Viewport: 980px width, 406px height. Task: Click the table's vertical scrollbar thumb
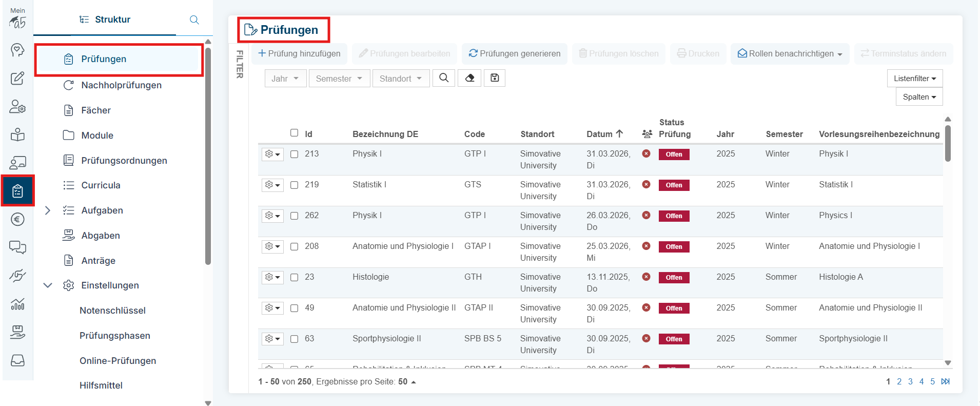tap(948, 143)
